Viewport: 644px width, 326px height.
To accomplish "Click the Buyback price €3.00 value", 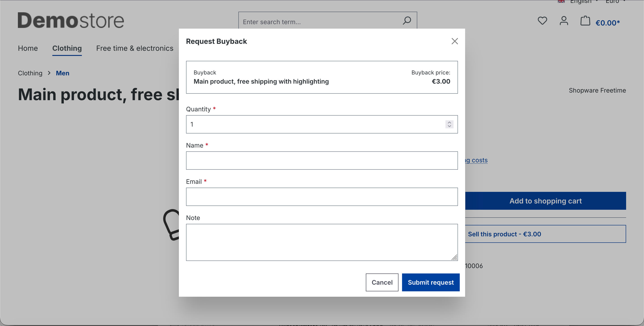I will [441, 81].
